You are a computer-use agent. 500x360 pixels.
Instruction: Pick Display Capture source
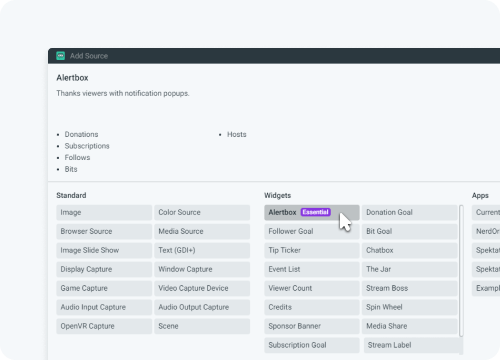[x=104, y=269]
